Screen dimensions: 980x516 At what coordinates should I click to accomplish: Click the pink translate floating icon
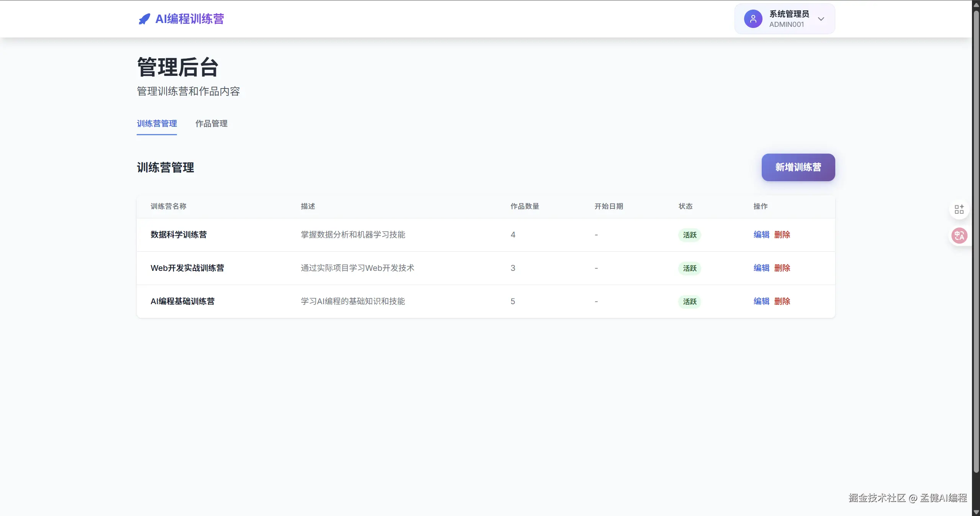pos(959,236)
